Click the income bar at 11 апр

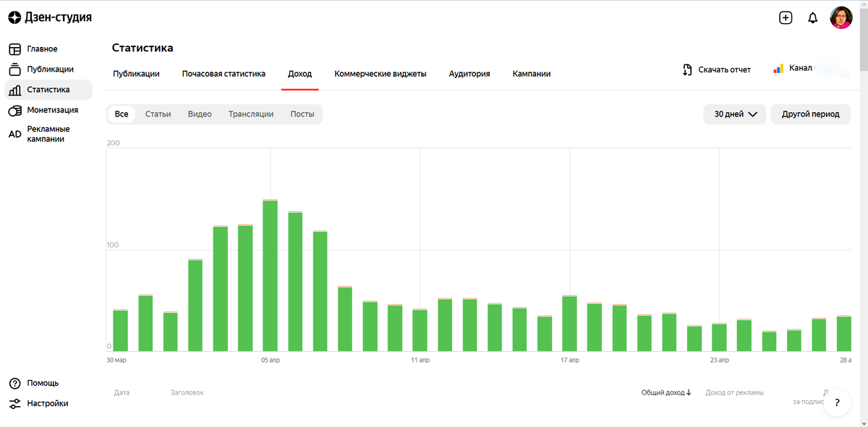coord(420,330)
